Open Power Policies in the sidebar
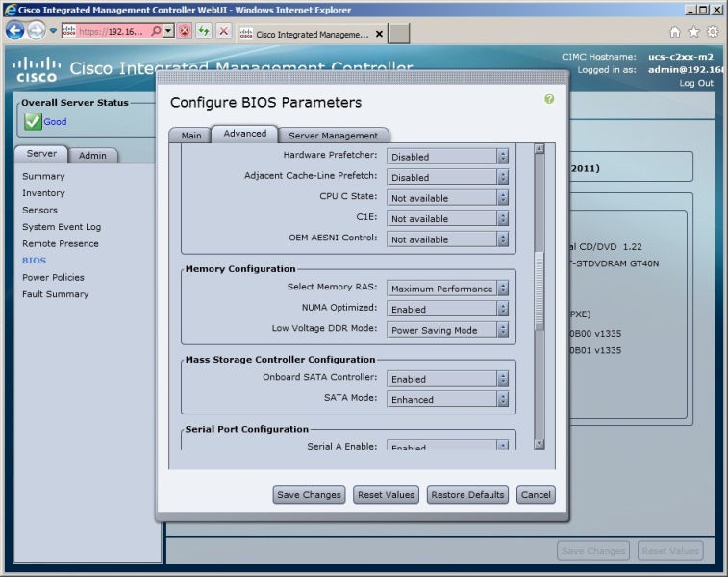This screenshot has width=728, height=577. pos(54,277)
